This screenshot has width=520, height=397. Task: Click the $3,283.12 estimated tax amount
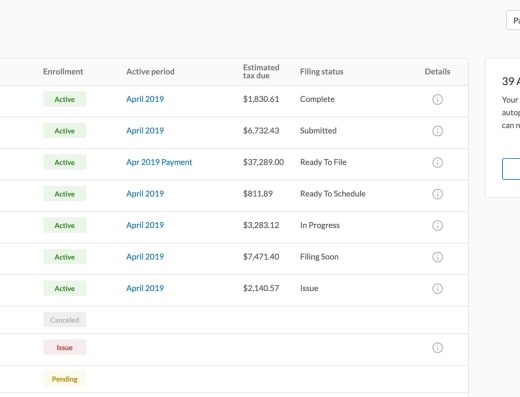click(261, 225)
